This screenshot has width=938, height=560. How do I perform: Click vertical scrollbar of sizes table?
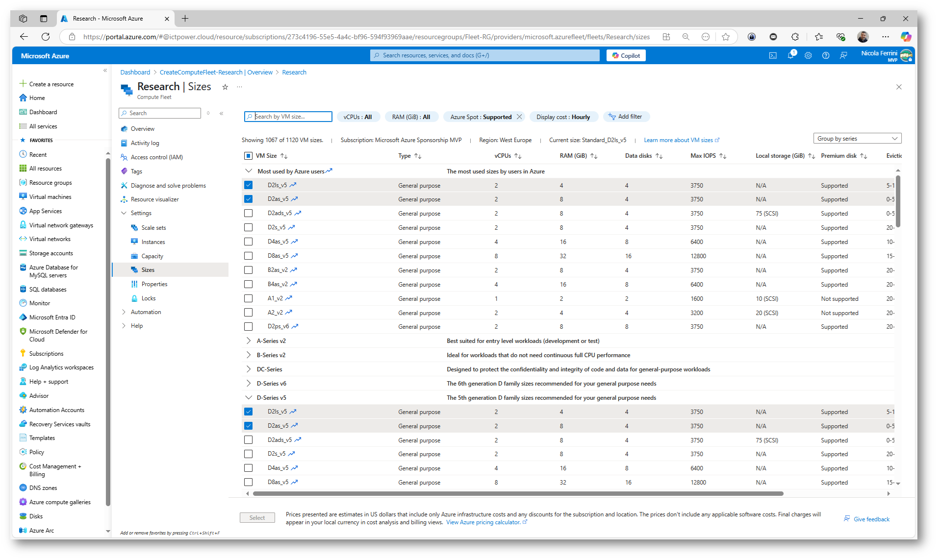coord(898,201)
